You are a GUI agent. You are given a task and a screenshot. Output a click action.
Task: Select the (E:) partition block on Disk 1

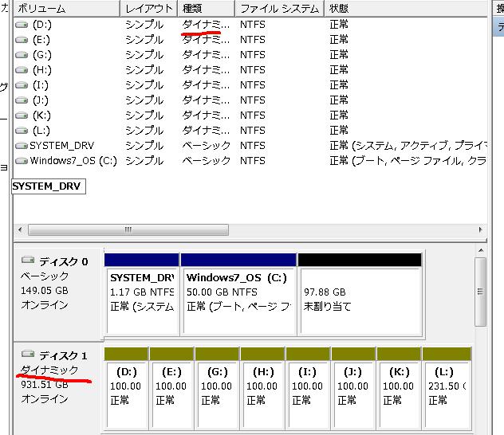click(172, 389)
